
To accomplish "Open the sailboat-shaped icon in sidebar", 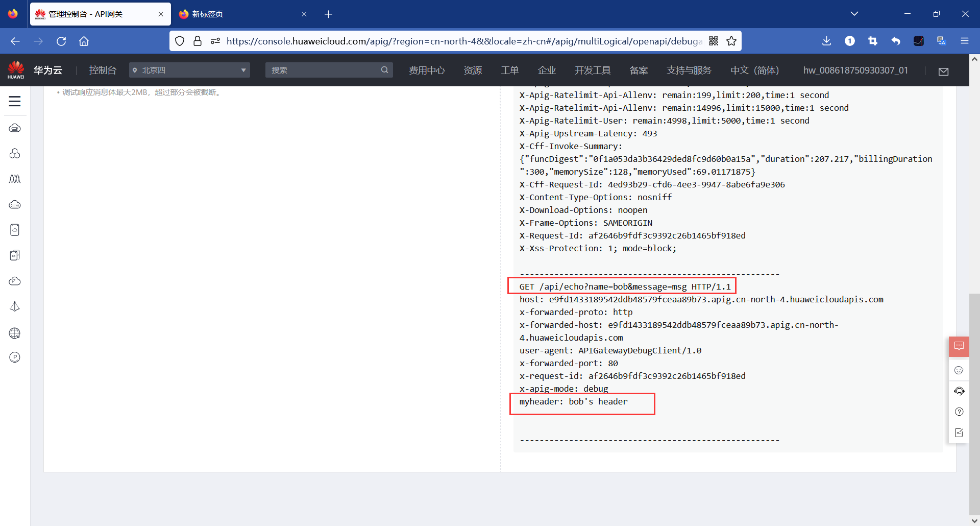I will [x=15, y=306].
